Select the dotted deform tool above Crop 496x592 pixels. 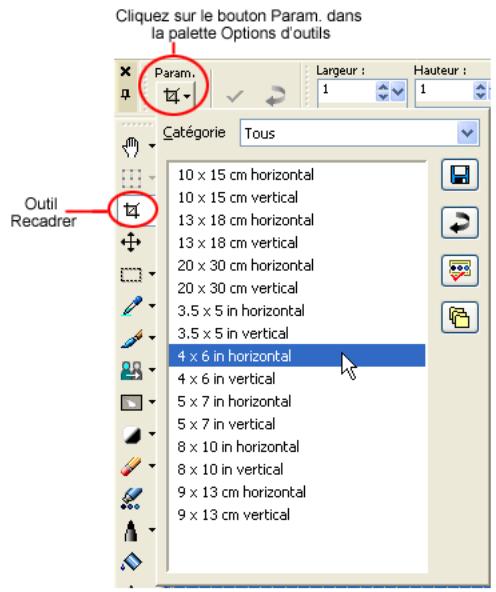click(131, 178)
